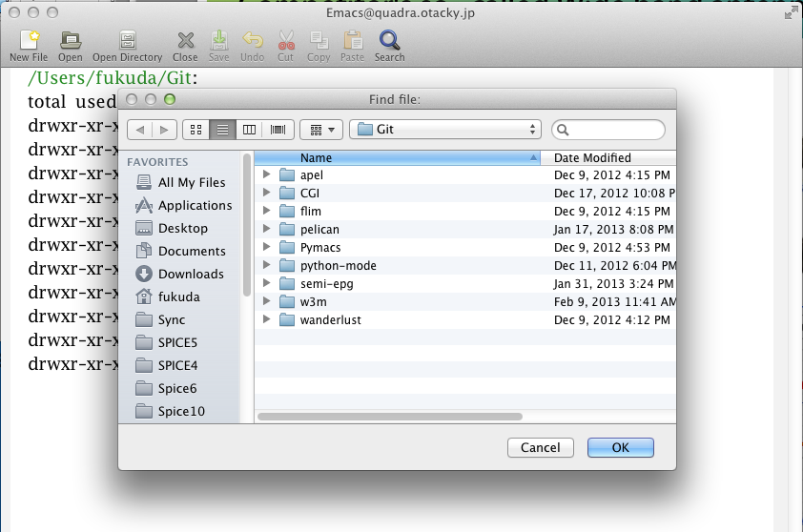Select the apel folder icon
This screenshot has width=803, height=532.
287,175
